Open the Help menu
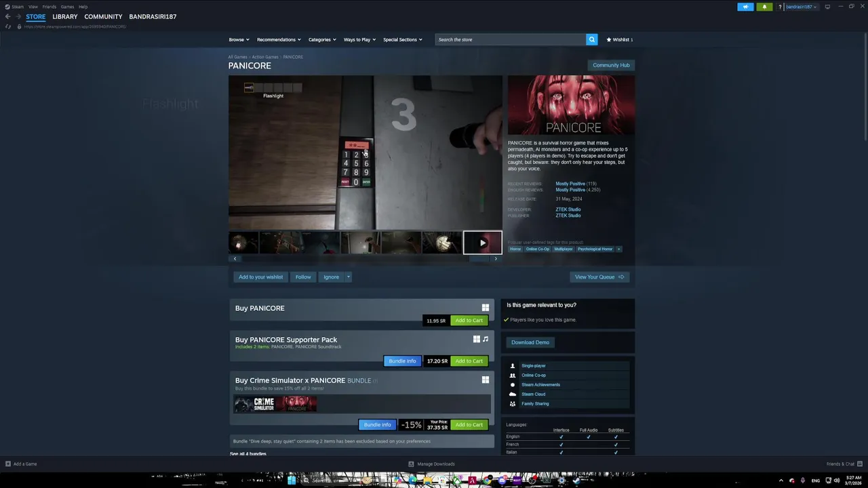868x488 pixels. [x=83, y=7]
